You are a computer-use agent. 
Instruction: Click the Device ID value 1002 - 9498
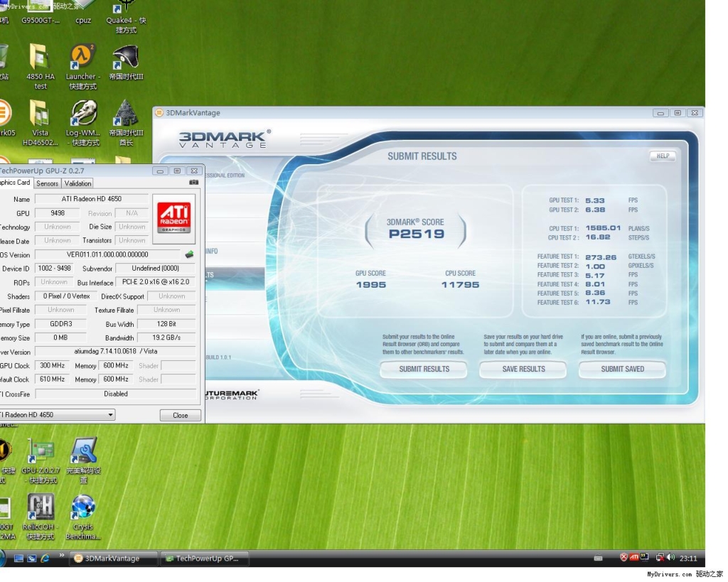pyautogui.click(x=54, y=268)
